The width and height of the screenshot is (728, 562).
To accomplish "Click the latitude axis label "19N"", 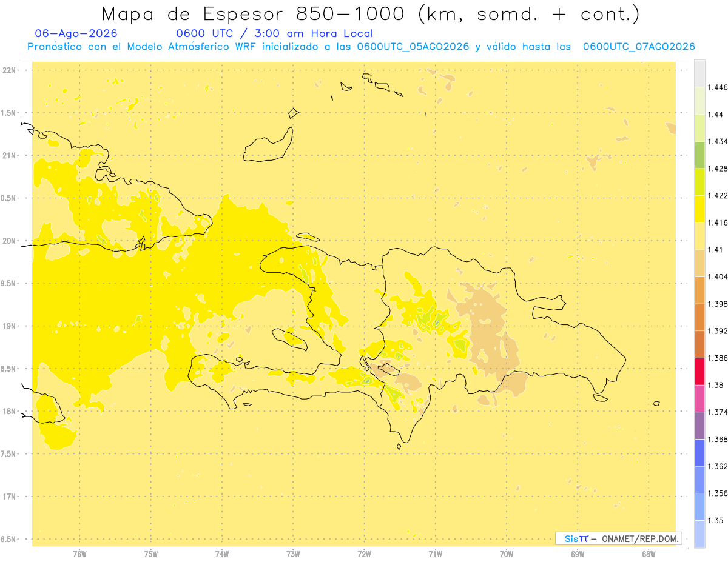I will [9, 326].
